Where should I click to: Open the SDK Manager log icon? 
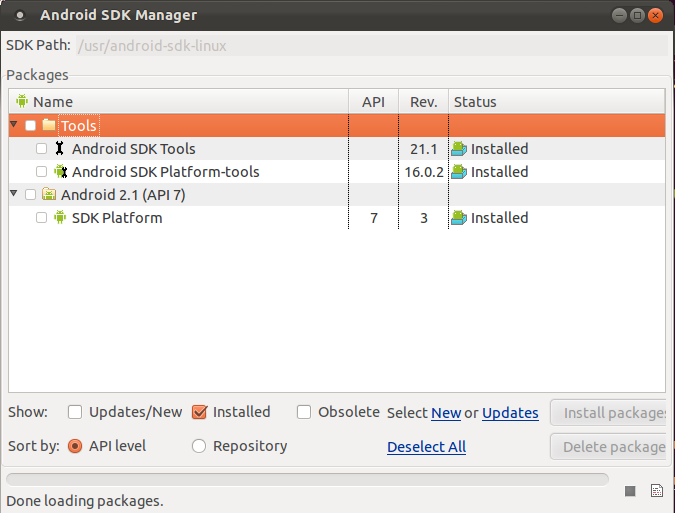point(657,490)
